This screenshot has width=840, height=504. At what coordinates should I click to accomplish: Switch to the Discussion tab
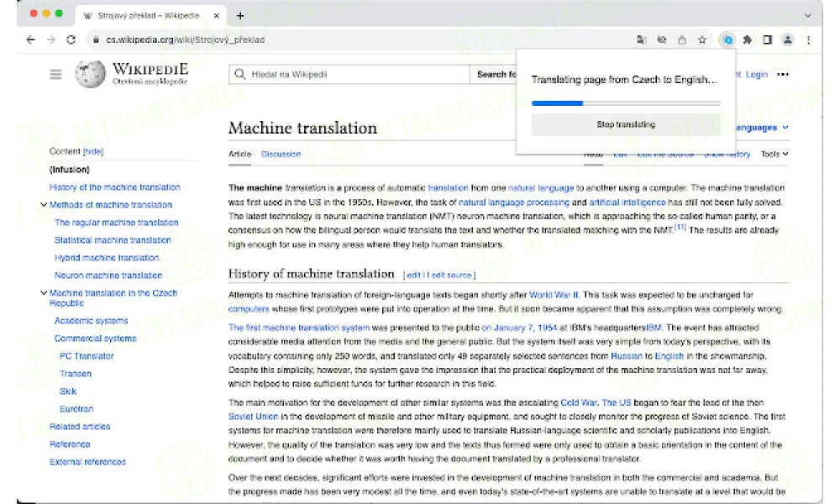[281, 154]
